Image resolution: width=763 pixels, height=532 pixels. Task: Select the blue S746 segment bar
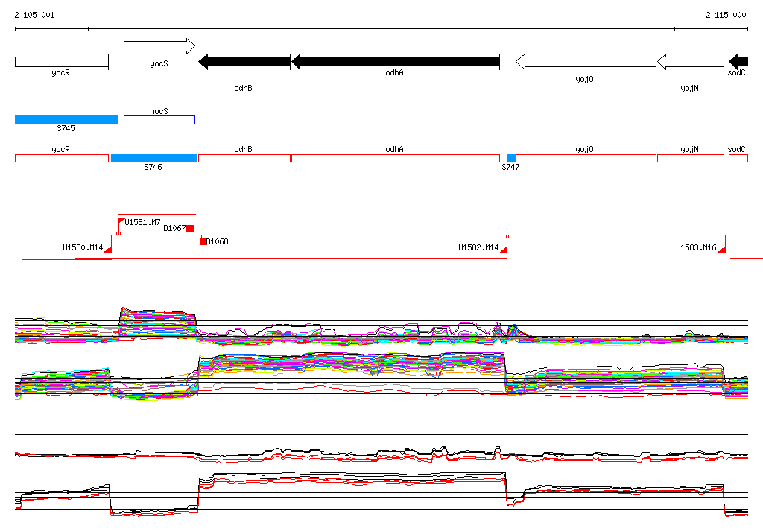click(x=153, y=158)
